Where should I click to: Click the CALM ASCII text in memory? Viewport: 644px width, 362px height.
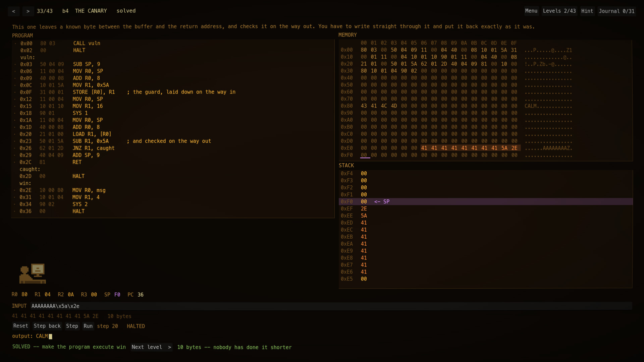point(531,106)
